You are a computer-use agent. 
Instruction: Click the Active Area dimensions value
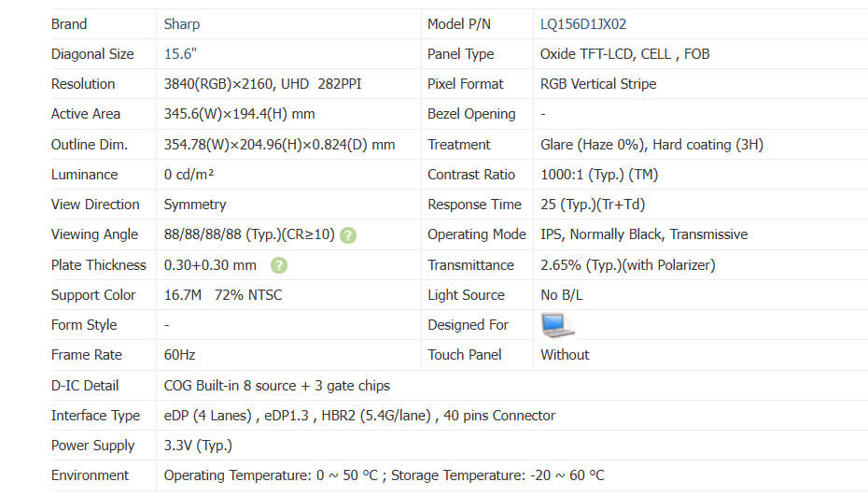coord(239,114)
